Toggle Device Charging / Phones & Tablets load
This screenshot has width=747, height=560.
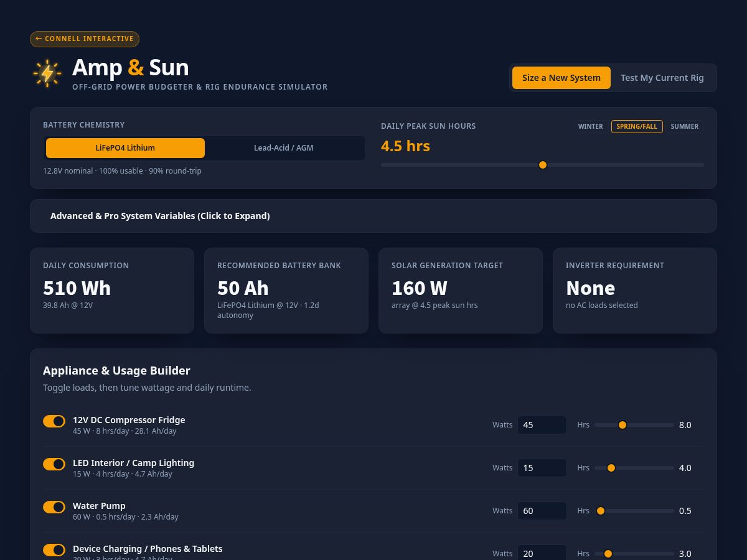[54, 550]
